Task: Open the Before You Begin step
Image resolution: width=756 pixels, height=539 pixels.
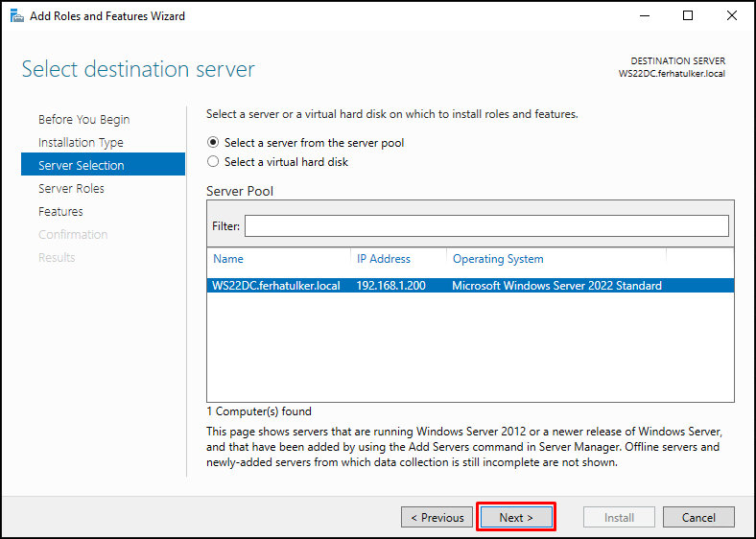Action: (83, 120)
